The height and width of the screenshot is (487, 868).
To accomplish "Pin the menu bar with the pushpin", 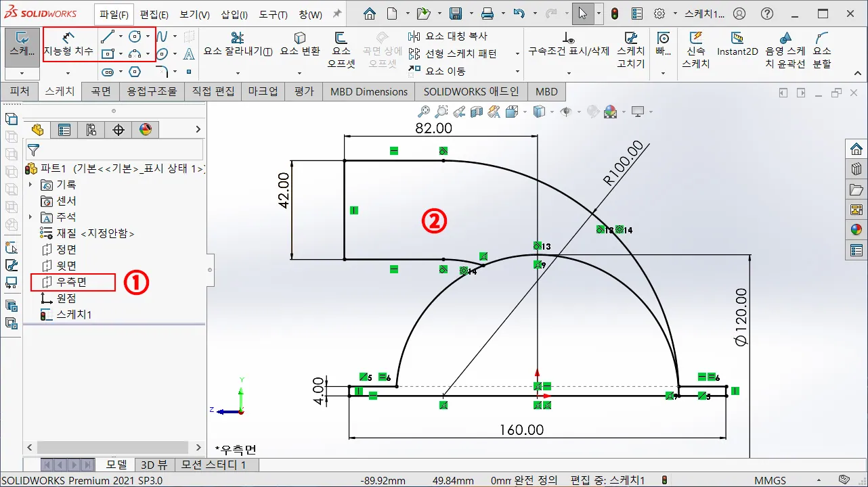I will click(337, 14).
